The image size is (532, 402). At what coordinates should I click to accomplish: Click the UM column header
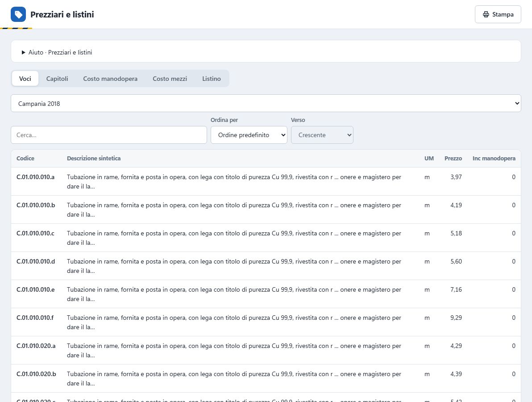[429, 158]
